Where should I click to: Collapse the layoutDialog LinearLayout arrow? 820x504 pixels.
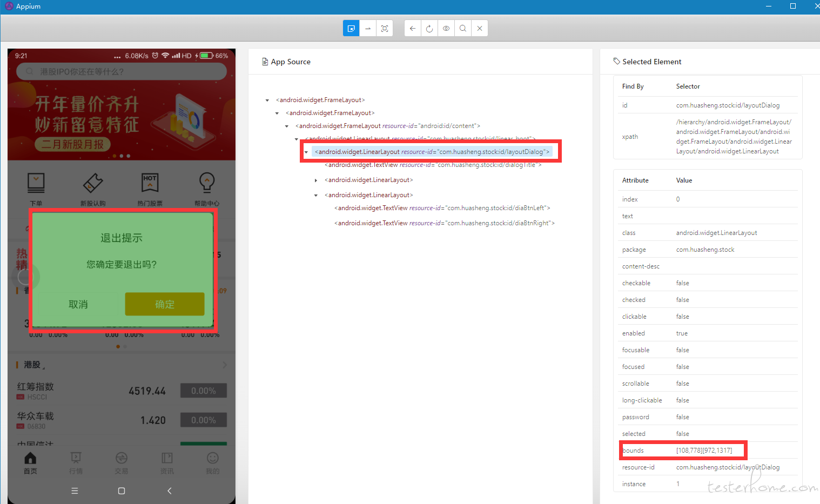306,152
